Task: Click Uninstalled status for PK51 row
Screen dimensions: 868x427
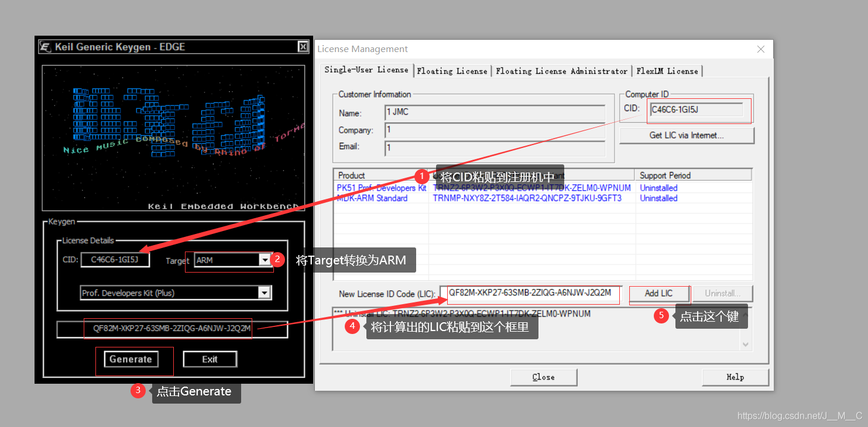Action: pos(658,188)
